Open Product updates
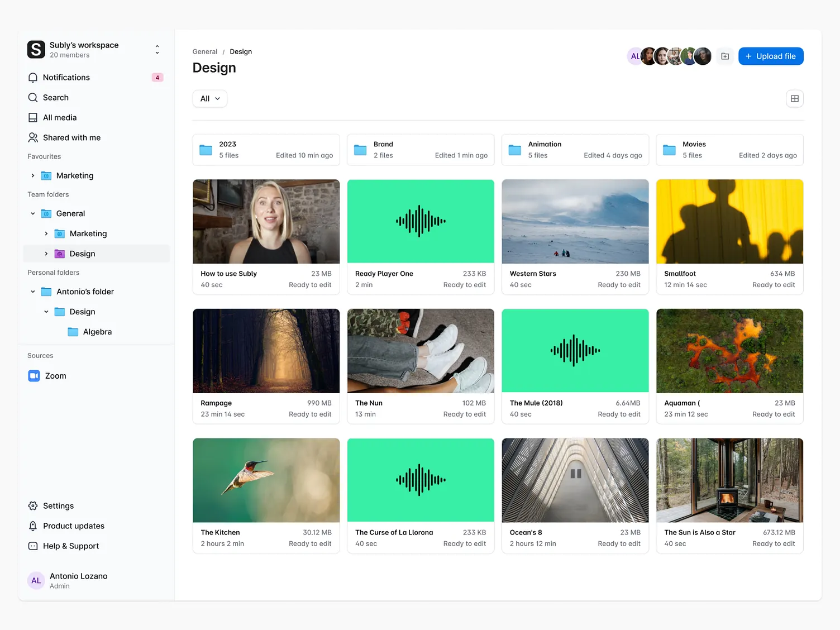Image resolution: width=840 pixels, height=630 pixels. (73, 526)
